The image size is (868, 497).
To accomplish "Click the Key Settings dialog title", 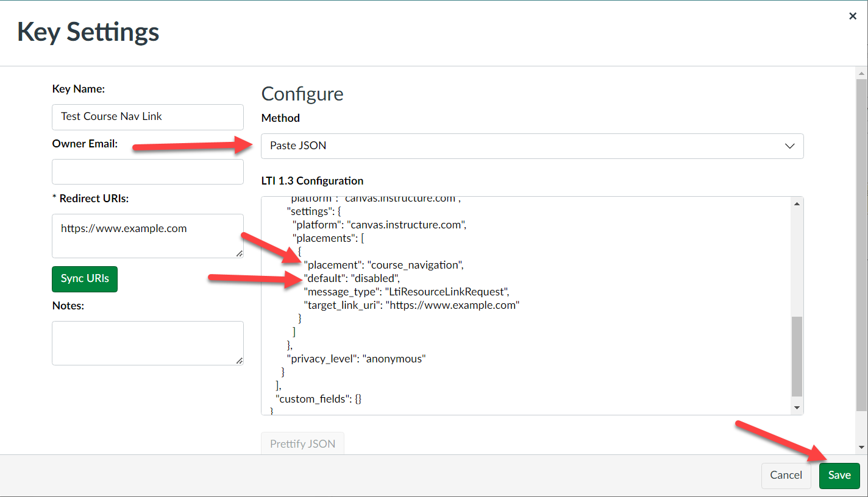I will pyautogui.click(x=88, y=32).
